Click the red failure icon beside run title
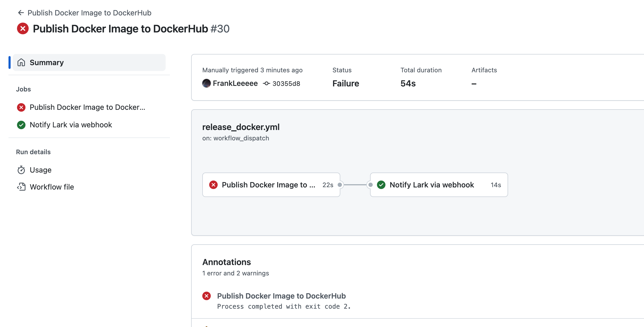 point(23,28)
